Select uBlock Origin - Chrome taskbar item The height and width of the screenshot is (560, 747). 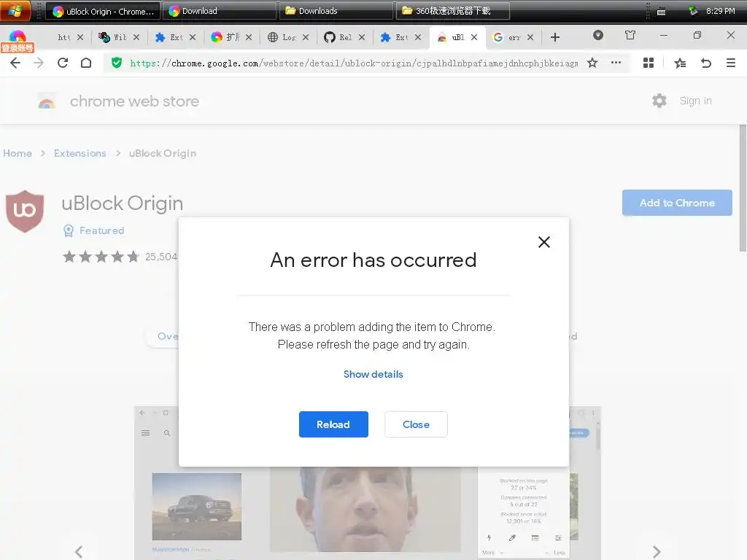coord(103,11)
